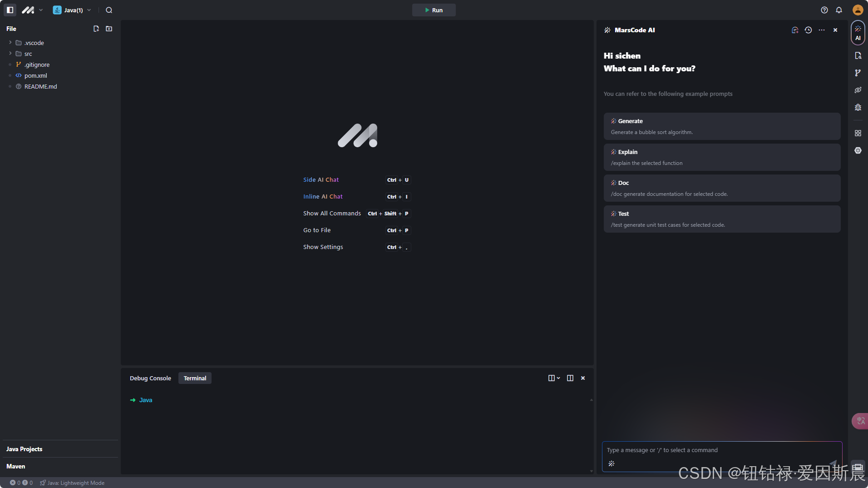Open the help question mark icon

824,10
